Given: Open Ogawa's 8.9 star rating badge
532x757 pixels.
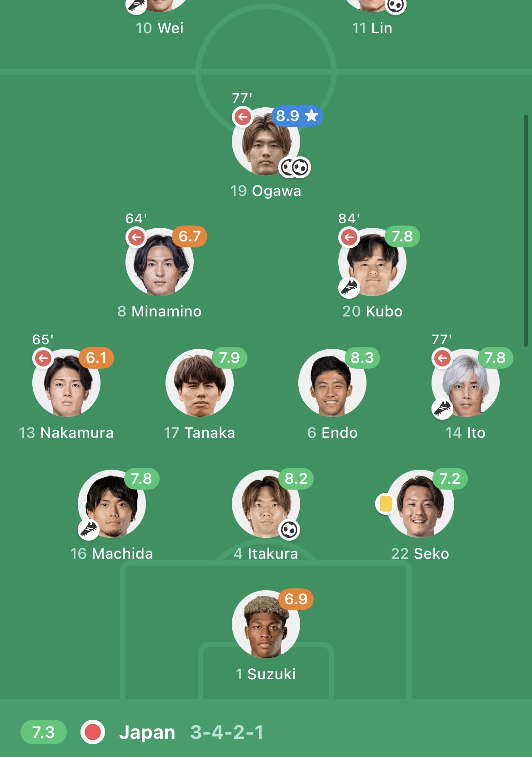Looking at the screenshot, I should pos(297,116).
